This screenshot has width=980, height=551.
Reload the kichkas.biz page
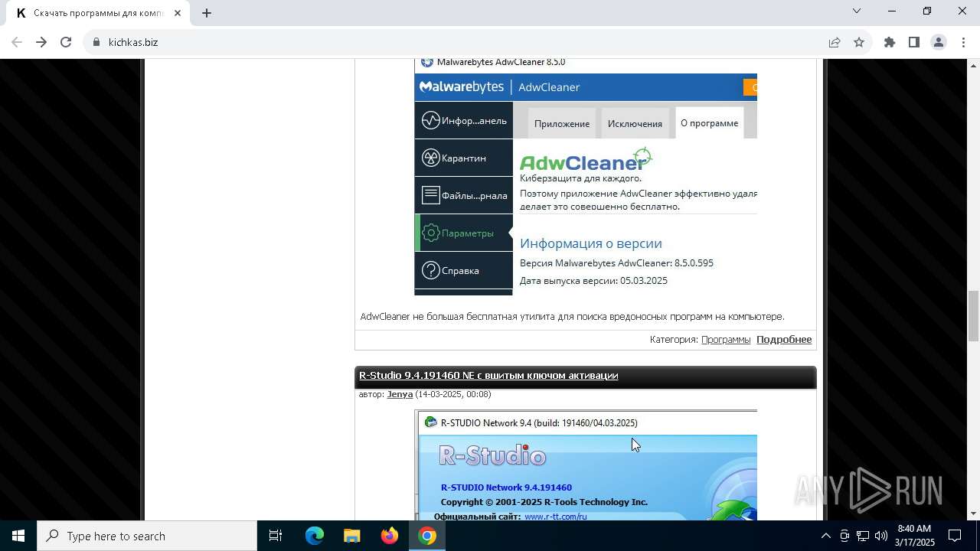[x=66, y=42]
